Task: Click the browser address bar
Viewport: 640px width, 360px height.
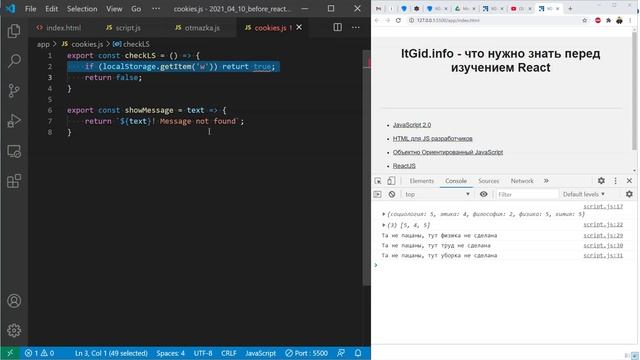Action: (494, 20)
